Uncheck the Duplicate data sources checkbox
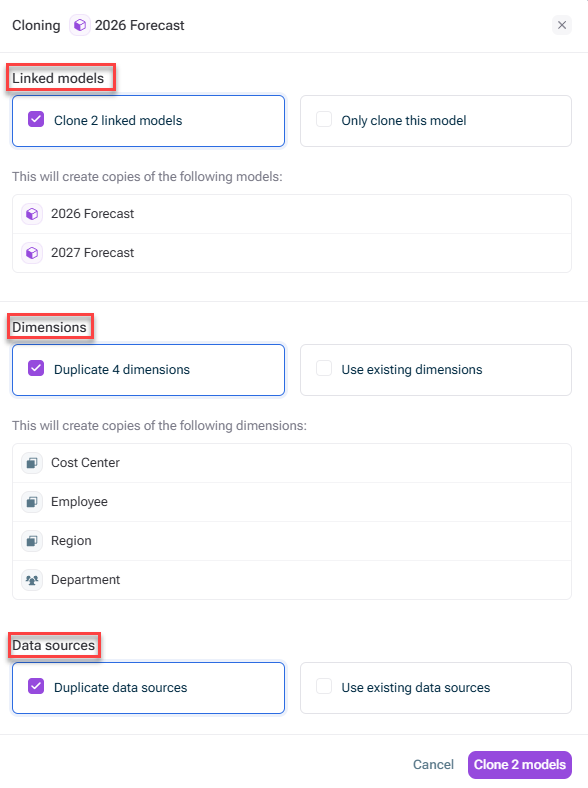The width and height of the screenshot is (588, 788). pos(36,686)
